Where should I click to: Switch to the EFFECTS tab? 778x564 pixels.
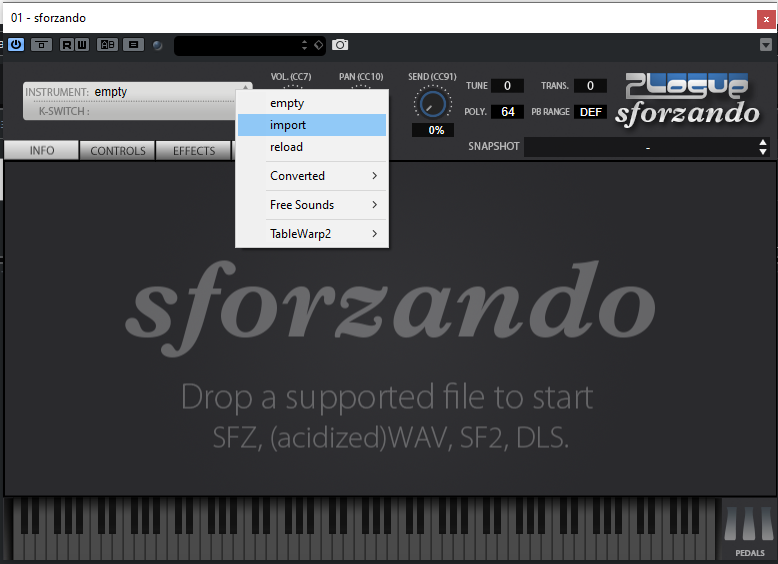[194, 150]
